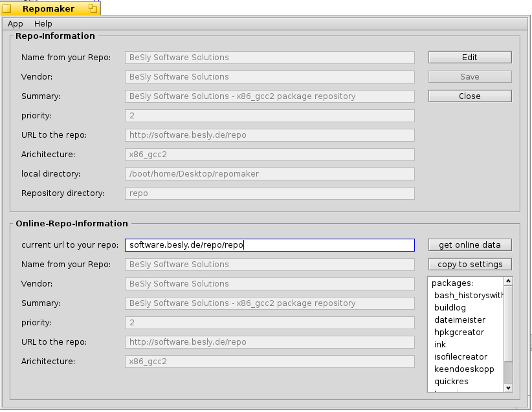
Task: Pick the ink package entry
Action: point(440,345)
